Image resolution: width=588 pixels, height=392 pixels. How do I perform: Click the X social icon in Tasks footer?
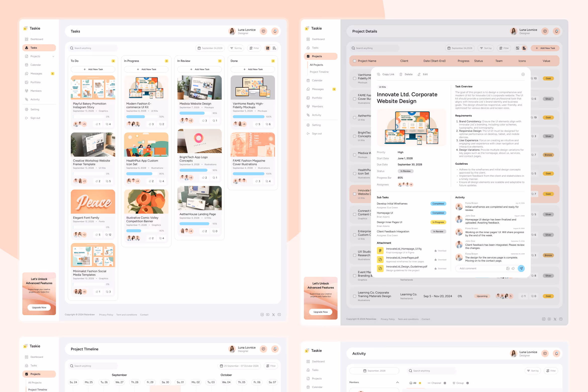pyautogui.click(x=273, y=315)
